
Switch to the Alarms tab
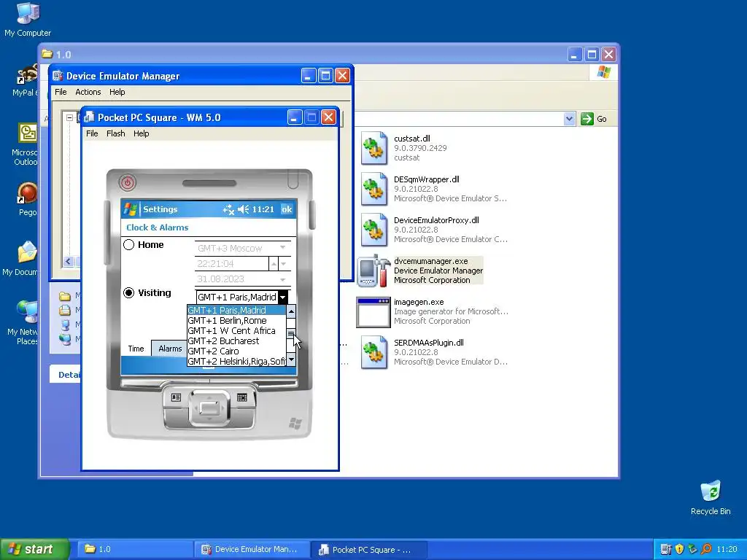(170, 349)
